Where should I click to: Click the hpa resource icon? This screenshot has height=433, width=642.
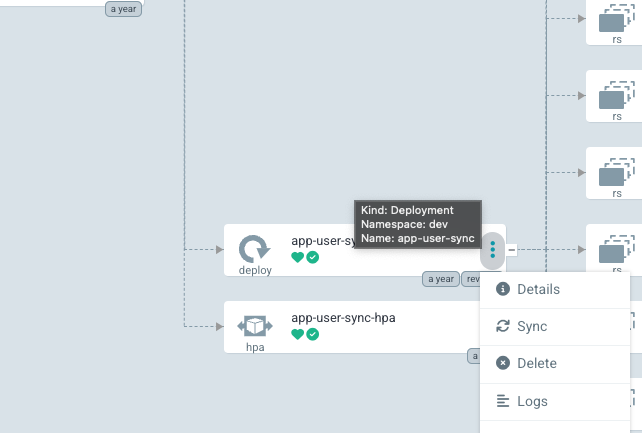pyautogui.click(x=254, y=326)
